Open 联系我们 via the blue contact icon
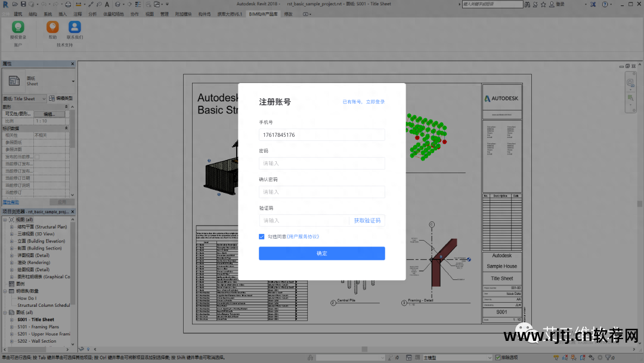 [x=75, y=27]
